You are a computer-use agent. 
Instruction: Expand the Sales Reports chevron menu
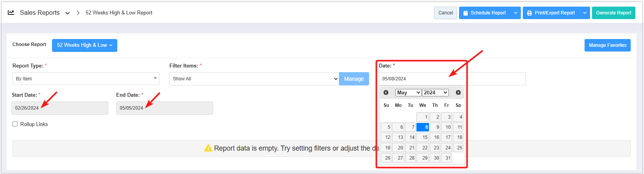(x=68, y=13)
